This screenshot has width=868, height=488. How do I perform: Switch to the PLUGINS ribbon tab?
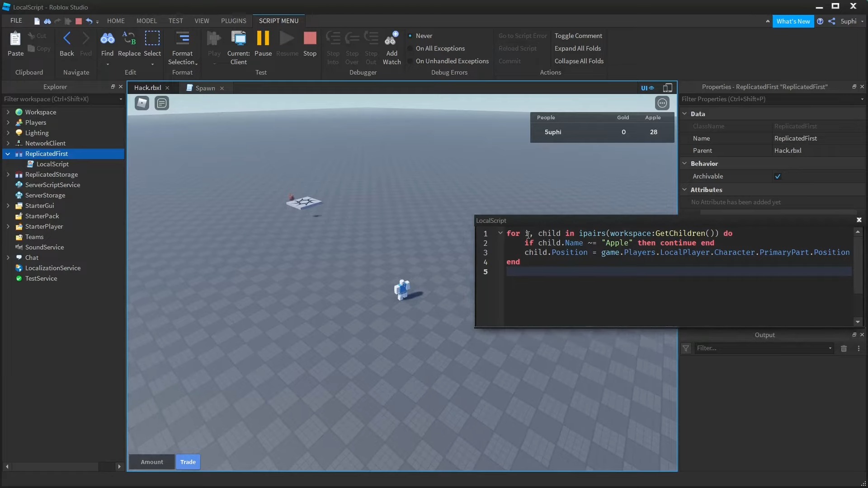(233, 21)
